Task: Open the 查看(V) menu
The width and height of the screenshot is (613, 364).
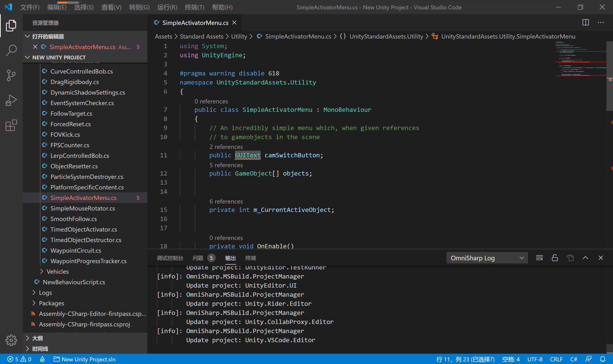Action: click(111, 7)
